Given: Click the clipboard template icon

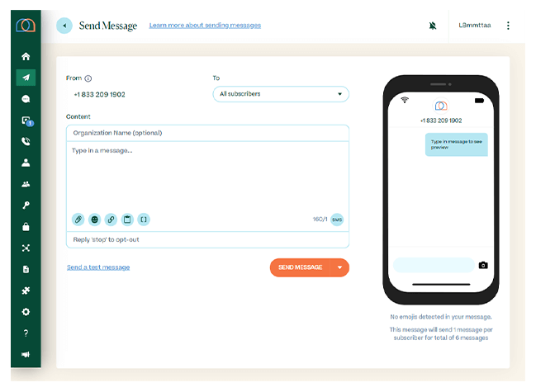Looking at the screenshot, I should 127,220.
